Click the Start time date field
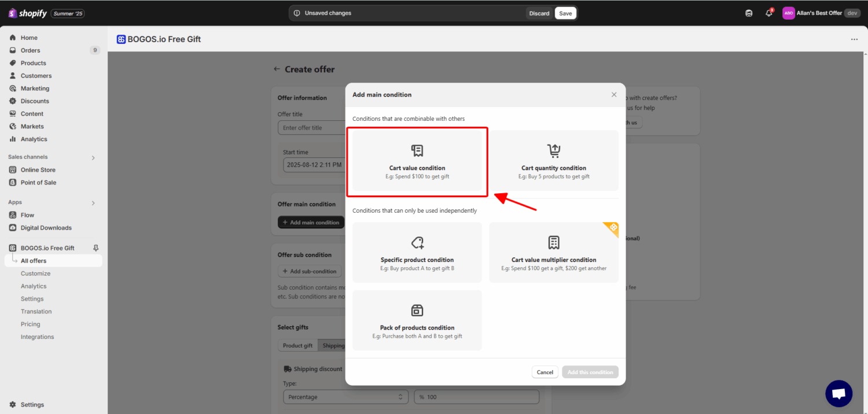 click(314, 165)
